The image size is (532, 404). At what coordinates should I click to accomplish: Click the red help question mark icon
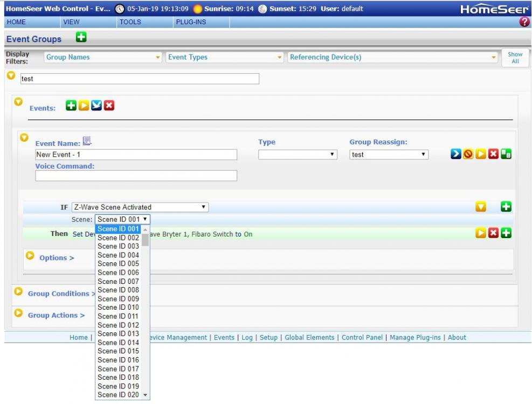click(x=524, y=22)
